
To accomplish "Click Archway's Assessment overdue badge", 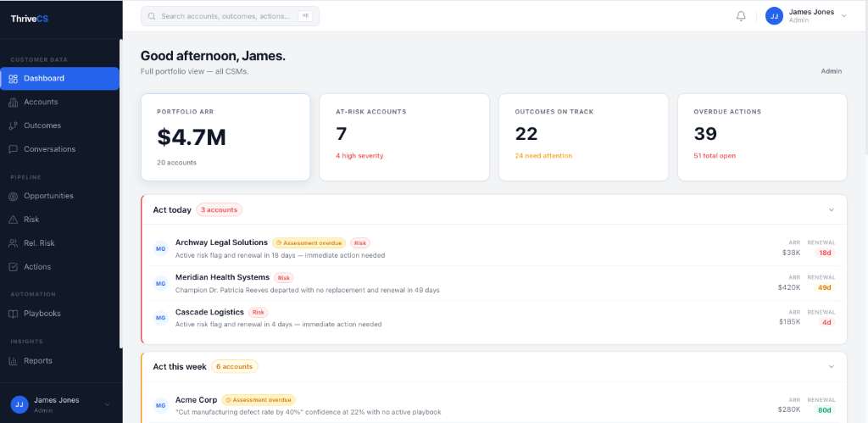I will click(309, 243).
